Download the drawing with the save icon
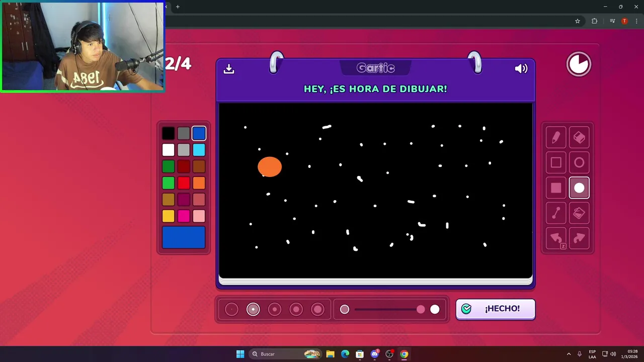The image size is (644, 362). pos(229,69)
